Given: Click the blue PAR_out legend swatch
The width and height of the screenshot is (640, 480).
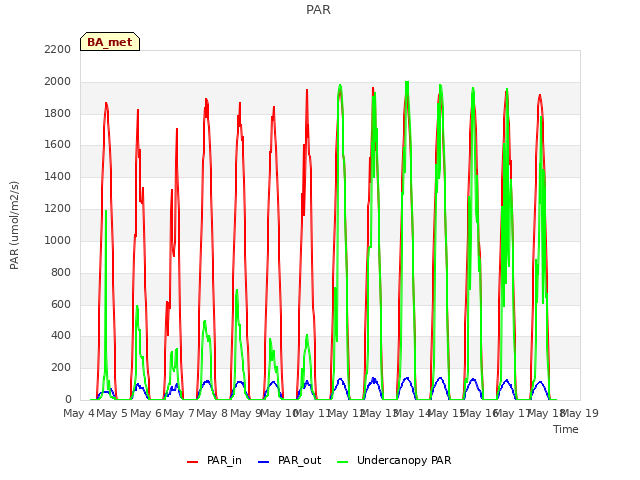Looking at the screenshot, I should [264, 462].
